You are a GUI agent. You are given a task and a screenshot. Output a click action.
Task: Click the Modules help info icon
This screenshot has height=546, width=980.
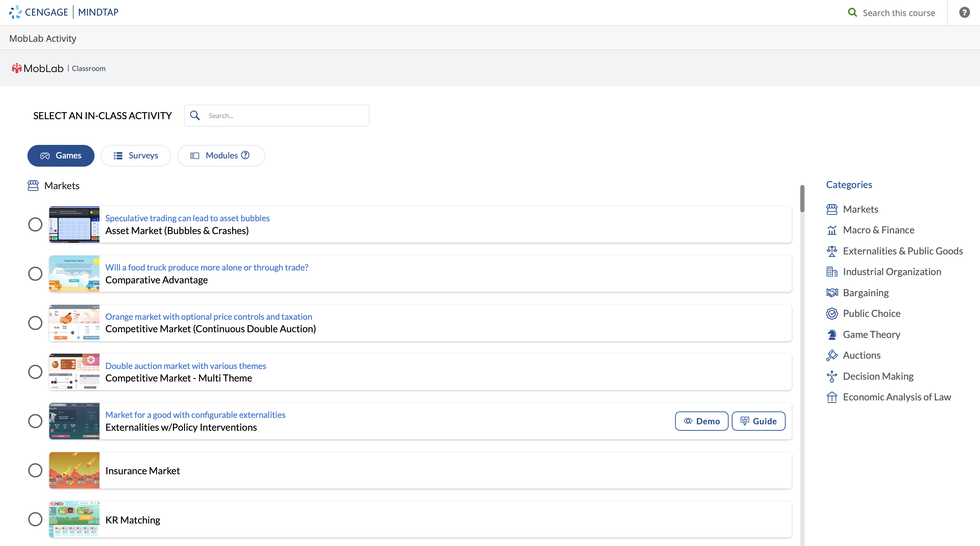[245, 155]
